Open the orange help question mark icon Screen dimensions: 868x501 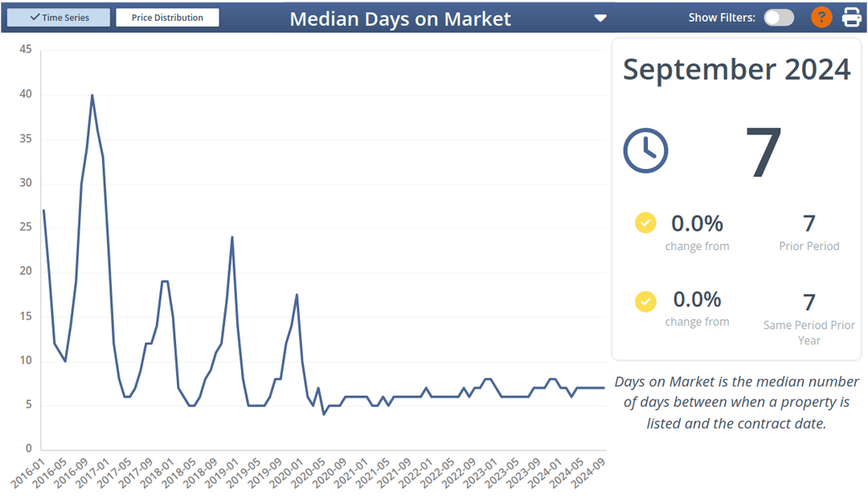point(821,16)
